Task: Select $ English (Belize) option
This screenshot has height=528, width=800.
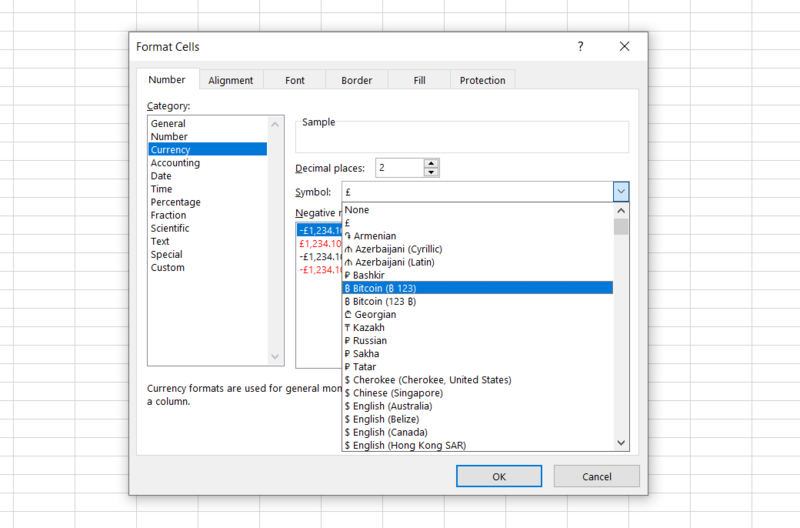Action: 478,419
